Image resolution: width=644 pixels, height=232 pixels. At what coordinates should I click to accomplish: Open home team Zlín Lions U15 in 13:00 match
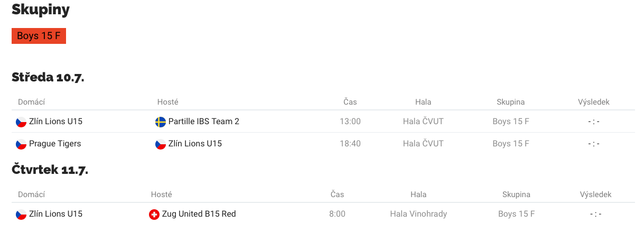[56, 122]
